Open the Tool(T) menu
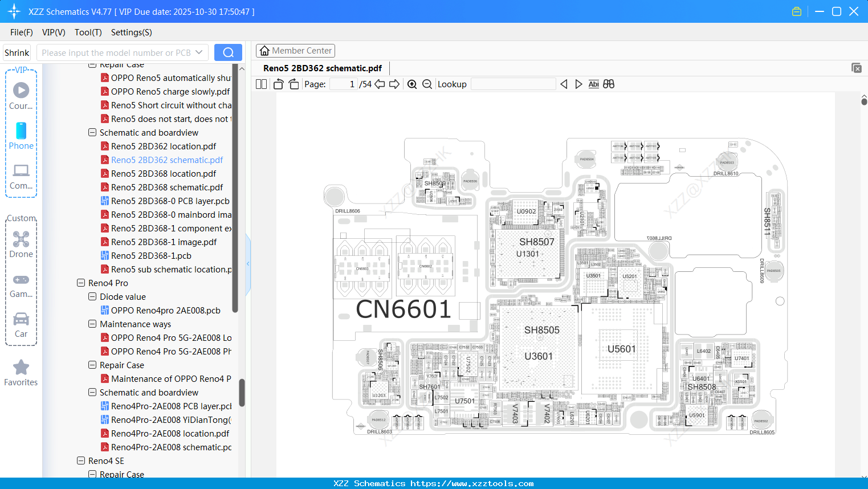 click(88, 32)
